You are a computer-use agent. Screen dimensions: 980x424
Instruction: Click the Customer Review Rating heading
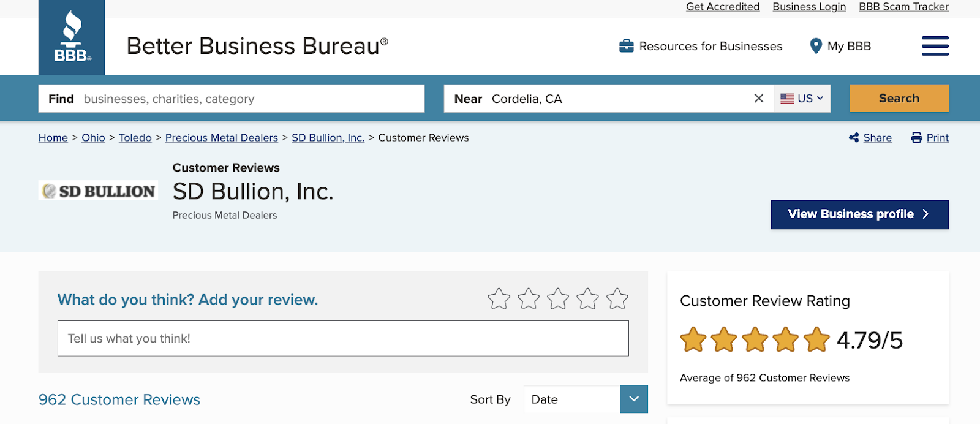point(765,301)
